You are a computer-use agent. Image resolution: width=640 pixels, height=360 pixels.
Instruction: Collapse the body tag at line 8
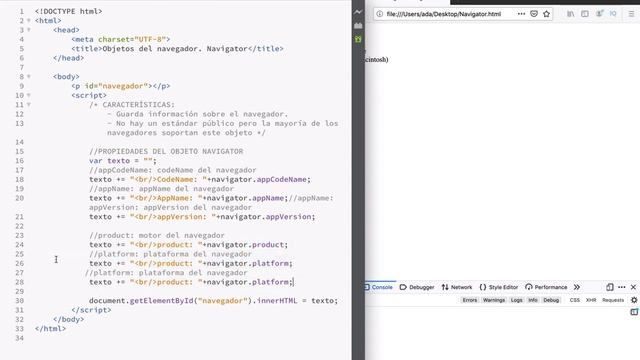point(29,76)
